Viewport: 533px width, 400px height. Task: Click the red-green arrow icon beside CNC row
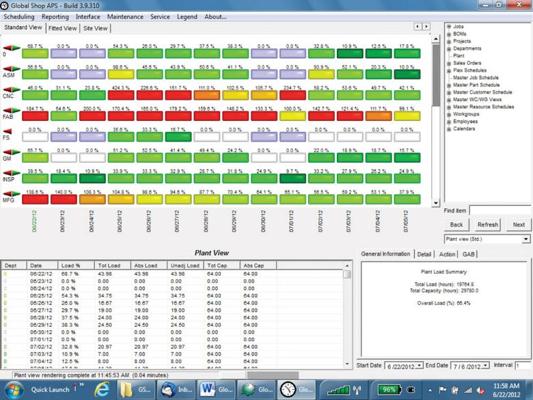(x=12, y=90)
